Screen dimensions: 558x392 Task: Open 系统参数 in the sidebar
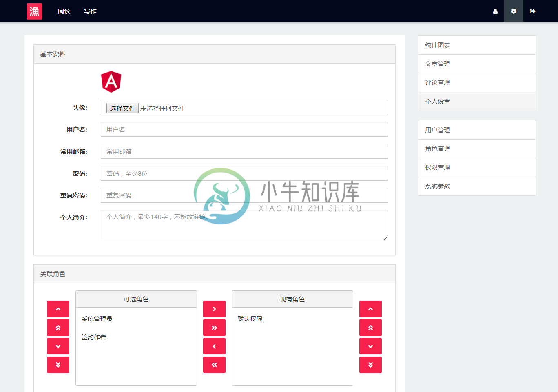[x=477, y=186]
